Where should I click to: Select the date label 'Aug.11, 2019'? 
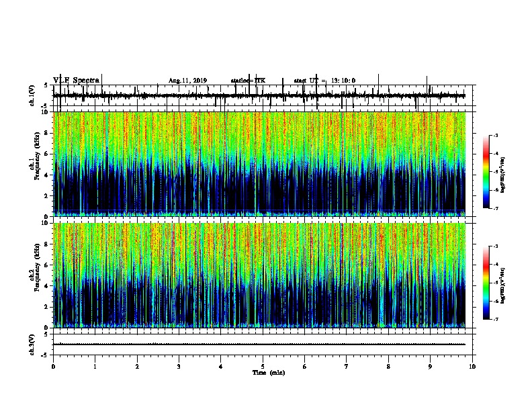[x=187, y=81]
